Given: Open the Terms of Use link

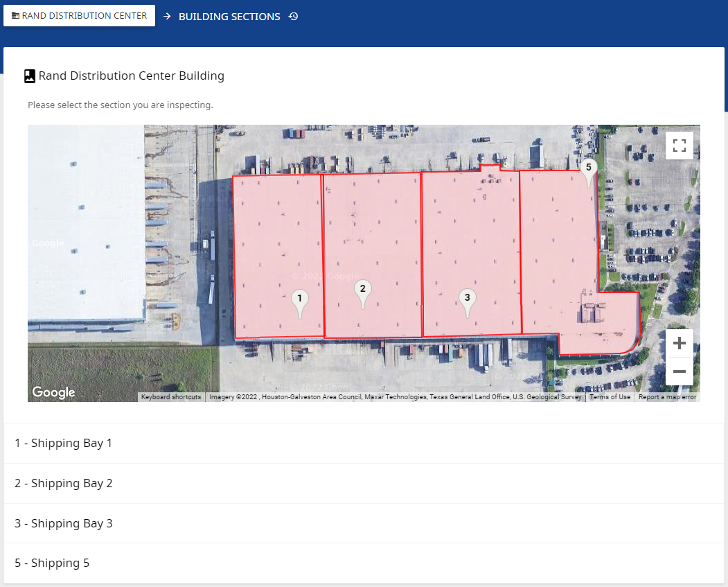Looking at the screenshot, I should click(x=610, y=397).
